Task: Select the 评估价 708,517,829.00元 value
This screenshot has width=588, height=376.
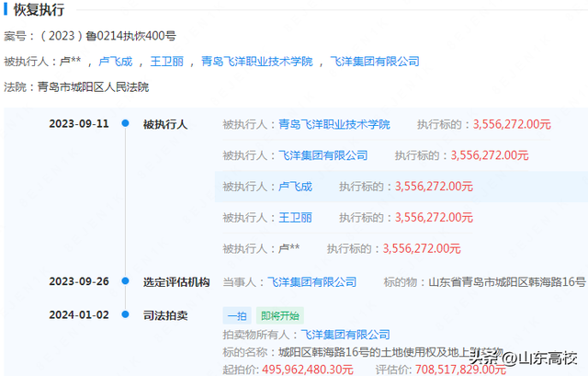Action: point(460,370)
